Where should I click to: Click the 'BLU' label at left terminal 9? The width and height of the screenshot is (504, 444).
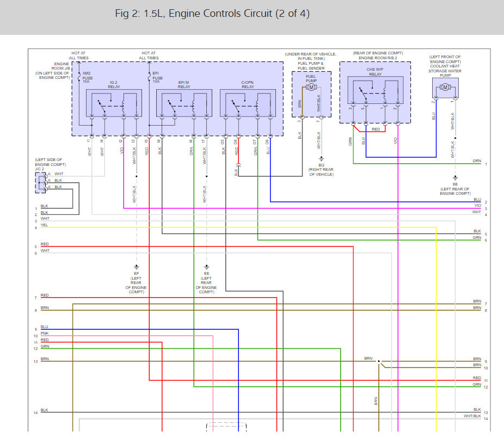tap(44, 326)
